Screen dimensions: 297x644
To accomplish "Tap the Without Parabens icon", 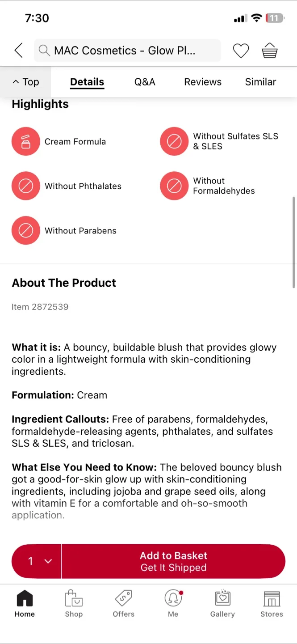I will click(26, 231).
